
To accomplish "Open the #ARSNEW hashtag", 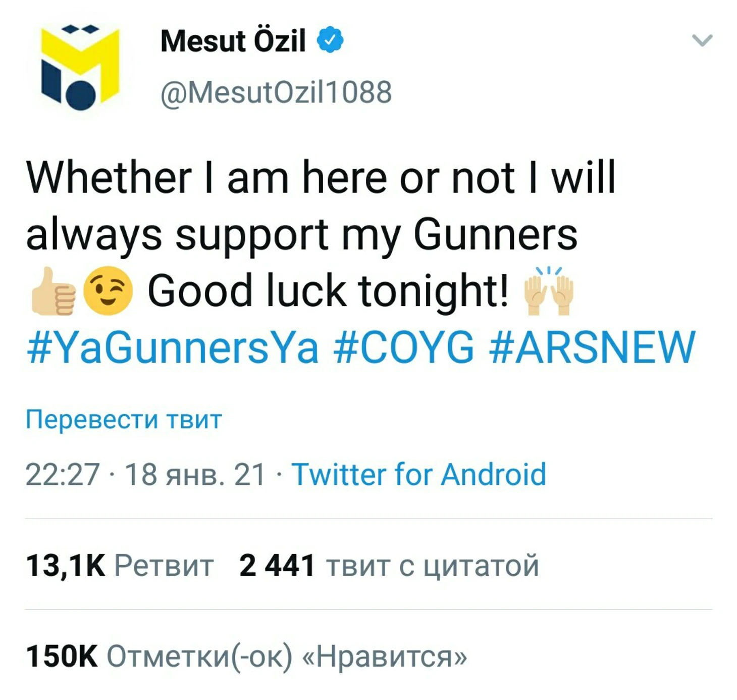I will pos(593,347).
